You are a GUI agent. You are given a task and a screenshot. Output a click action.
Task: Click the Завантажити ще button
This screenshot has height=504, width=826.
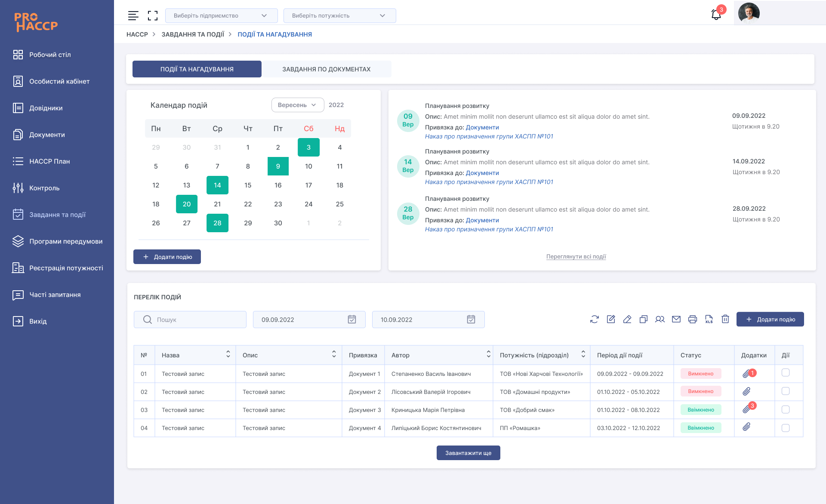[468, 453]
